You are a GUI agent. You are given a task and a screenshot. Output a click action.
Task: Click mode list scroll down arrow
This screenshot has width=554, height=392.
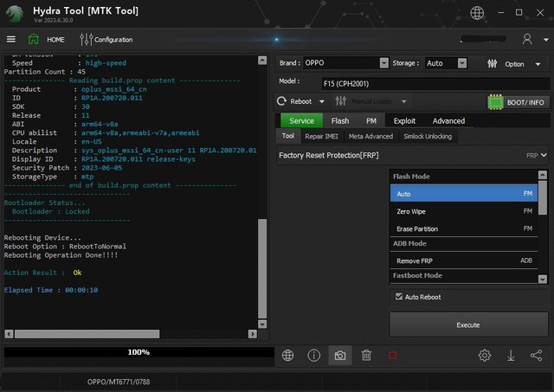(543, 280)
